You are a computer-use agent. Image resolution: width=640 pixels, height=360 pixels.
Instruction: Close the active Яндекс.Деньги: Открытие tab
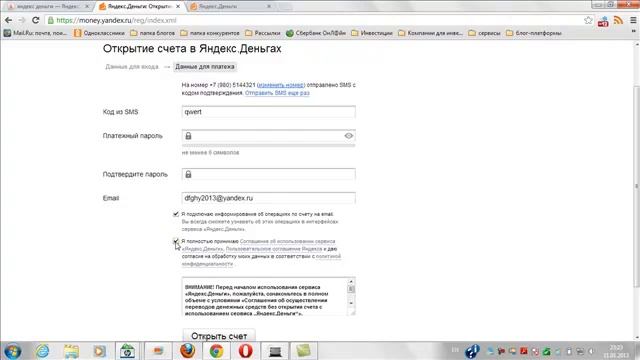point(178,7)
